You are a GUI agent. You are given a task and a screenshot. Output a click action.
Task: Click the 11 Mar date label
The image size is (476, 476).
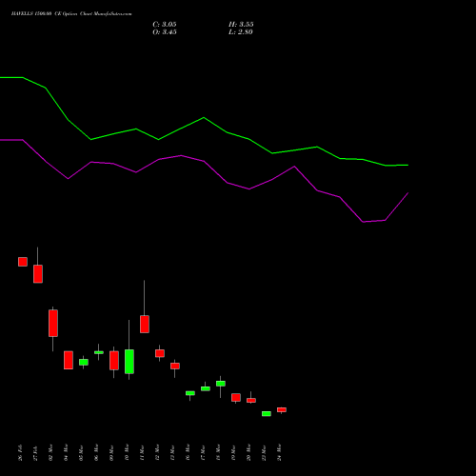143,452
